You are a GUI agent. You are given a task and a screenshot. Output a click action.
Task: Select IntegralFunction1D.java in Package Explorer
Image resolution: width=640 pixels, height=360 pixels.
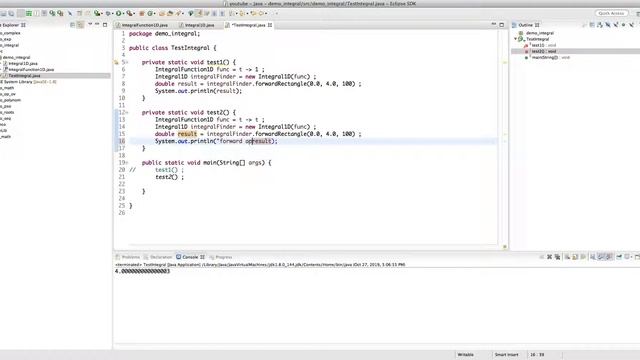pyautogui.click(x=31, y=69)
